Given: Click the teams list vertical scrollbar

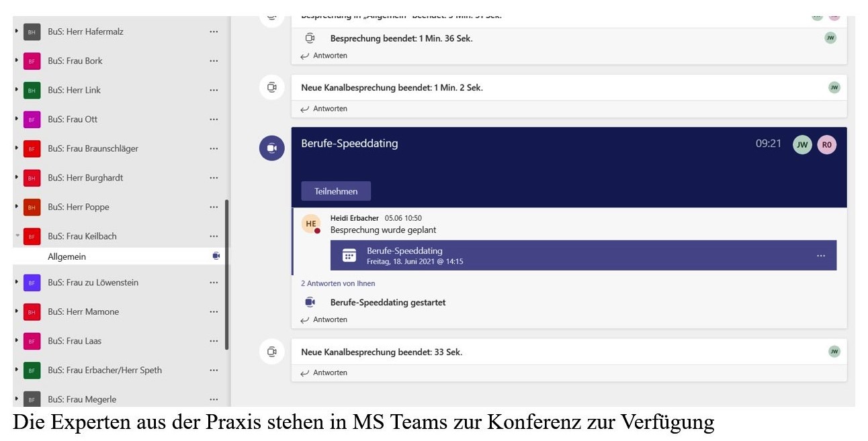Looking at the screenshot, I should coord(227,275).
